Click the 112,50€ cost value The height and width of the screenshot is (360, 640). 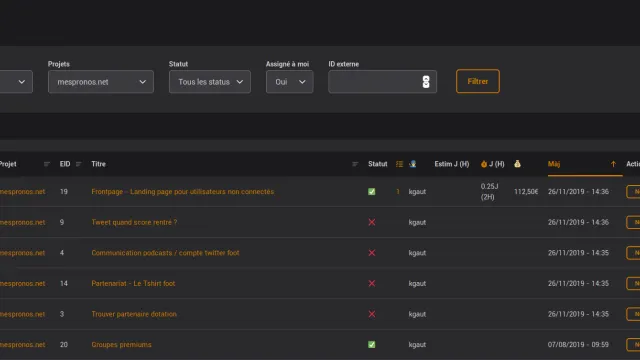point(526,191)
